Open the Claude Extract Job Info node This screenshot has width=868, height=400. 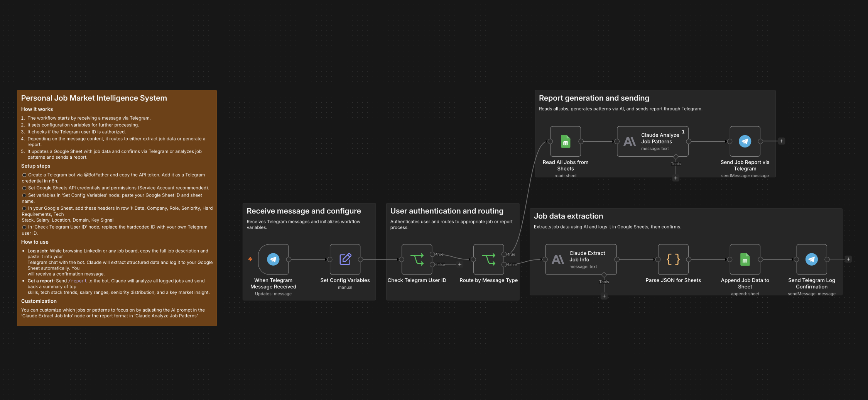[x=581, y=259]
